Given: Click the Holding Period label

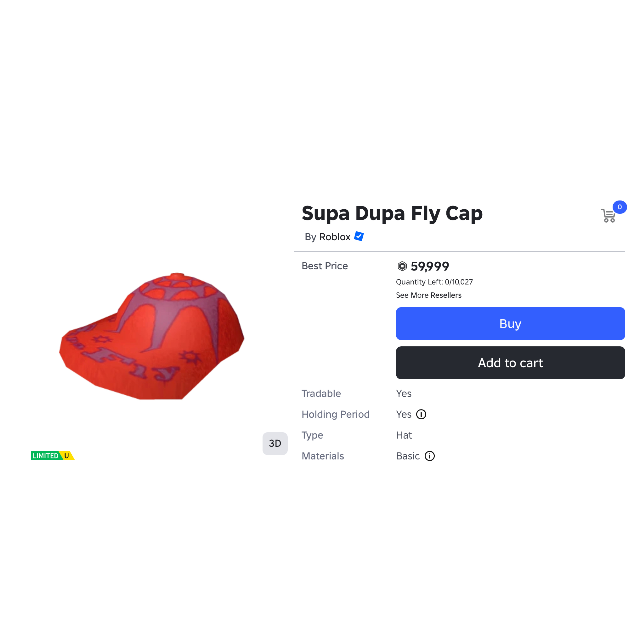Looking at the screenshot, I should 336,414.
